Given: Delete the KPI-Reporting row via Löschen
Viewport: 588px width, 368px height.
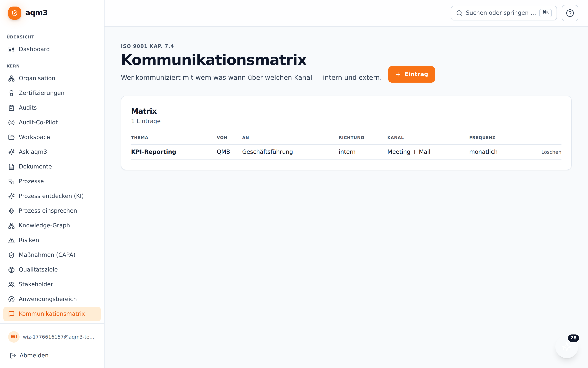Looking at the screenshot, I should [551, 152].
